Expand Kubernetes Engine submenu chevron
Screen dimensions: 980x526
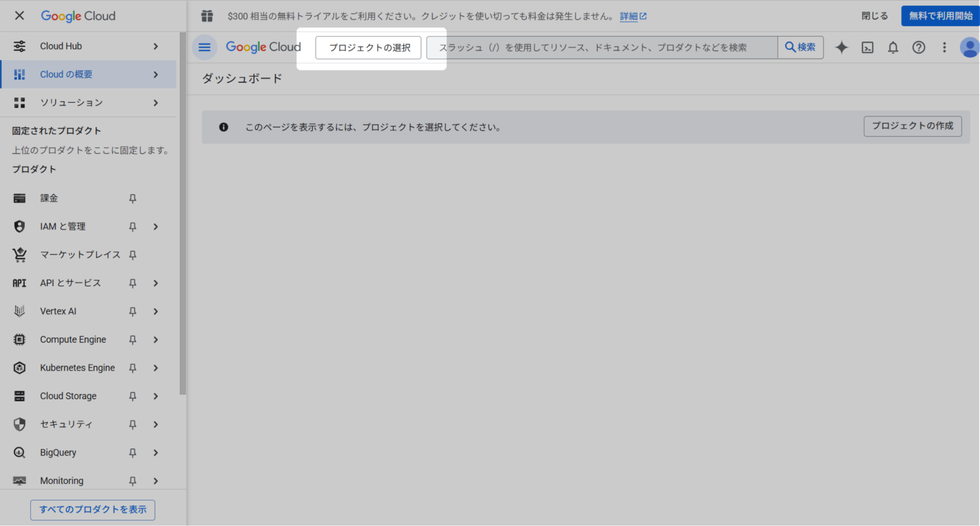point(156,368)
